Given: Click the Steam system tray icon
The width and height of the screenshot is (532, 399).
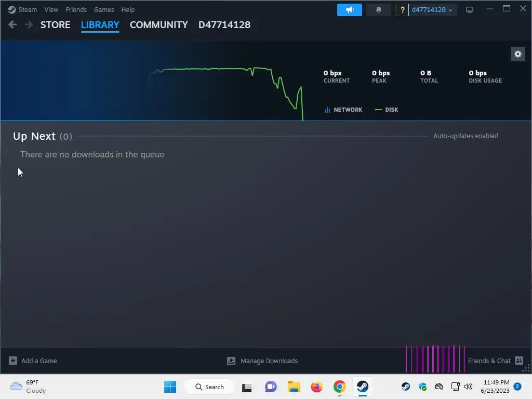Looking at the screenshot, I should click(405, 387).
